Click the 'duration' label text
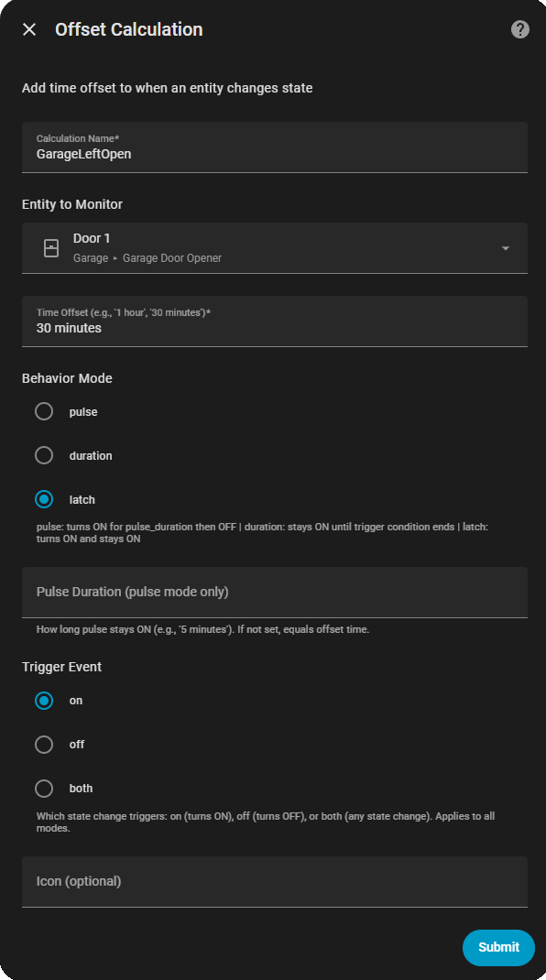Image resolution: width=546 pixels, height=980 pixels. coord(91,456)
